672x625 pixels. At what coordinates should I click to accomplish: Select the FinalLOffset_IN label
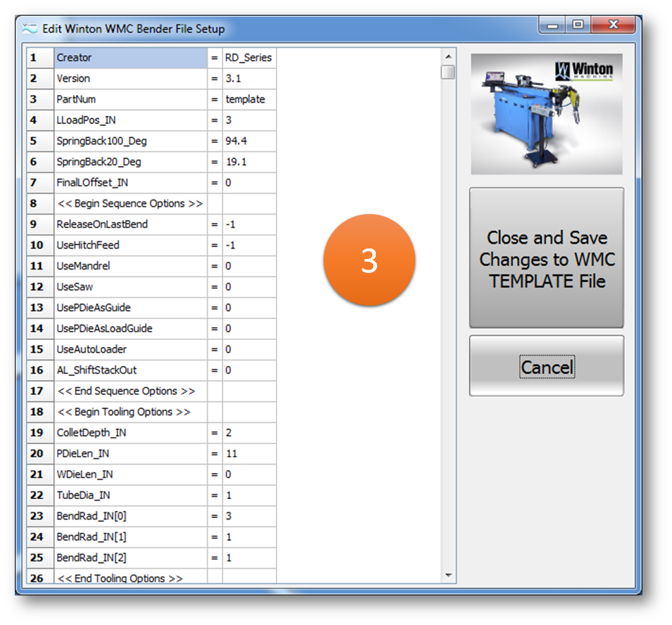tap(131, 183)
